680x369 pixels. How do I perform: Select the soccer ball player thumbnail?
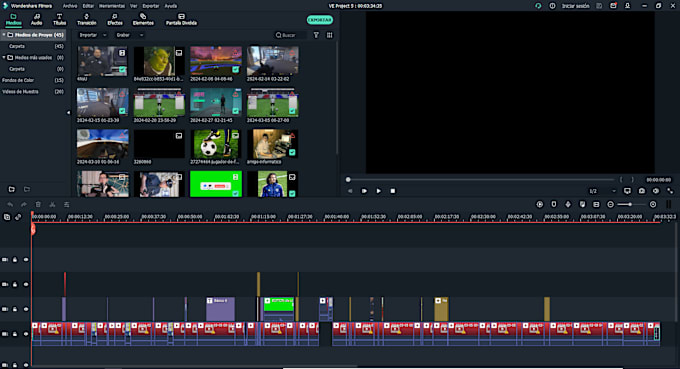click(x=216, y=144)
